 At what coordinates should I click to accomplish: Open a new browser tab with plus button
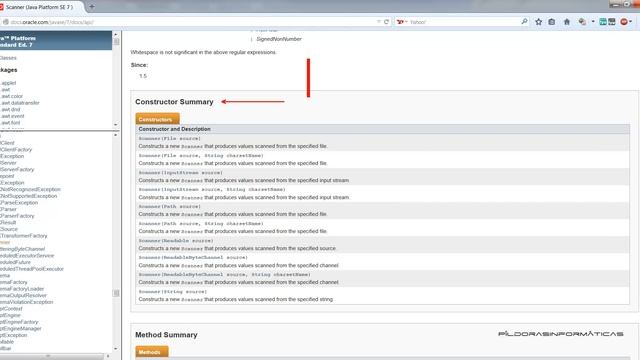point(91,7)
